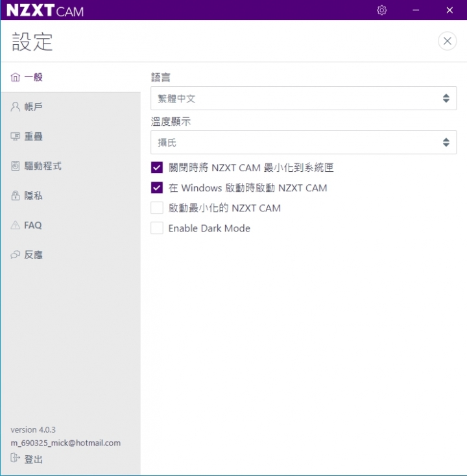Open the 驅動程式 settings tab
The width and height of the screenshot is (467, 476).
tap(71, 166)
